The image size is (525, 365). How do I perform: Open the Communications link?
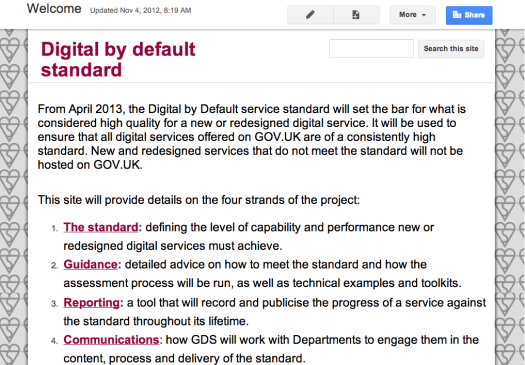click(x=111, y=340)
